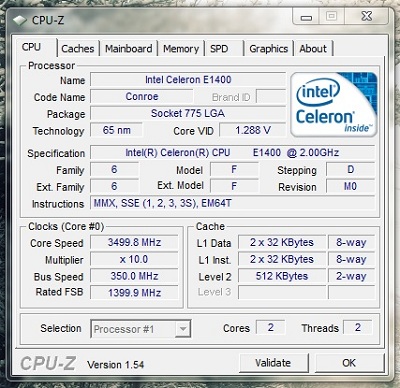Click the L1 Data size 2 x 32 KBytes
This screenshot has height=388, width=400.
(282, 242)
